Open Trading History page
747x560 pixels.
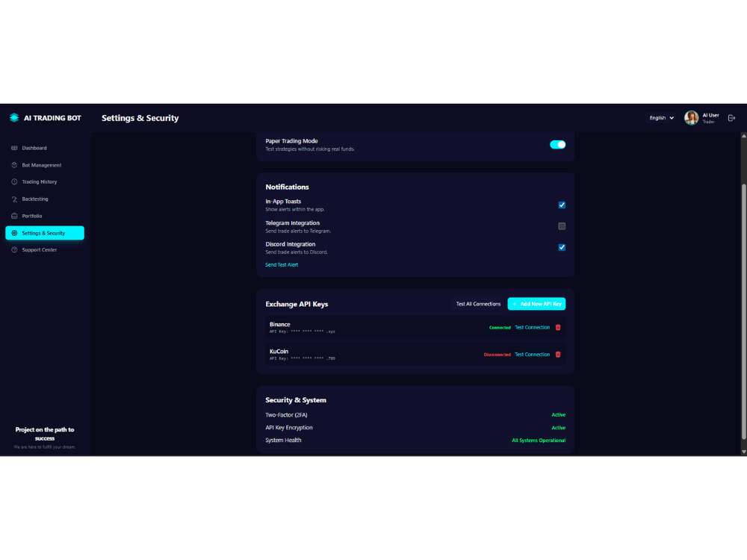point(45,182)
